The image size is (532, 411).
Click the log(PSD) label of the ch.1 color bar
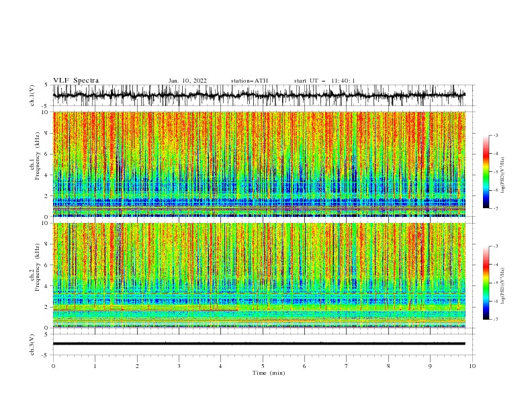point(502,175)
